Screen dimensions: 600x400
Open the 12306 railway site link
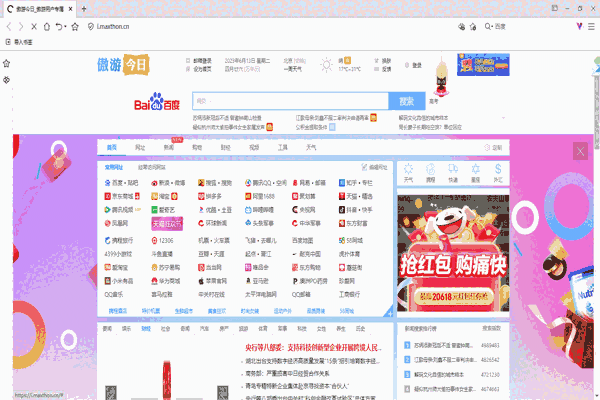pyautogui.click(x=162, y=240)
